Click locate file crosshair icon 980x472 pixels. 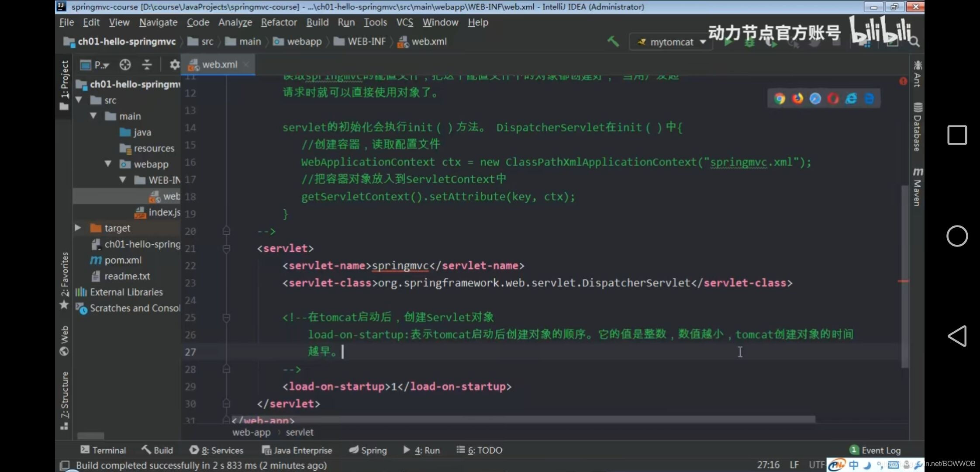[x=125, y=65]
